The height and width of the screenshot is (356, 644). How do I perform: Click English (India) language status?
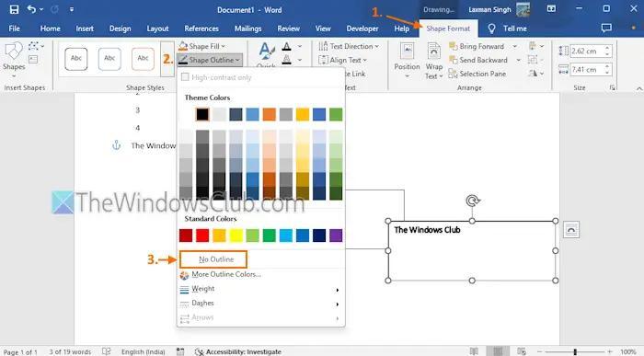(143, 352)
